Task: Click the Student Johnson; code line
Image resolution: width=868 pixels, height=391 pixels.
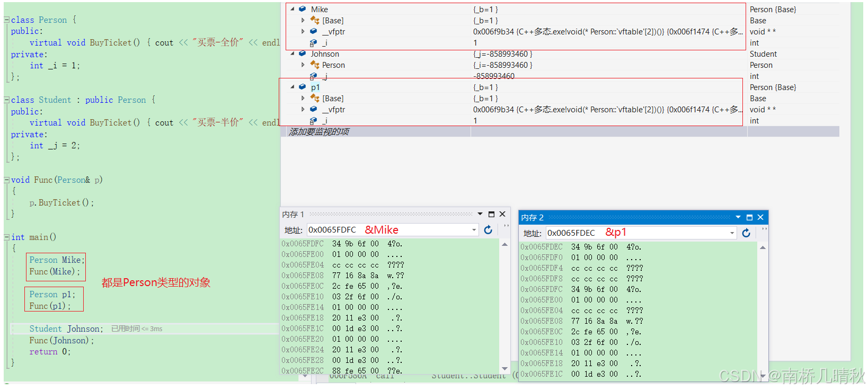Action: [x=66, y=328]
